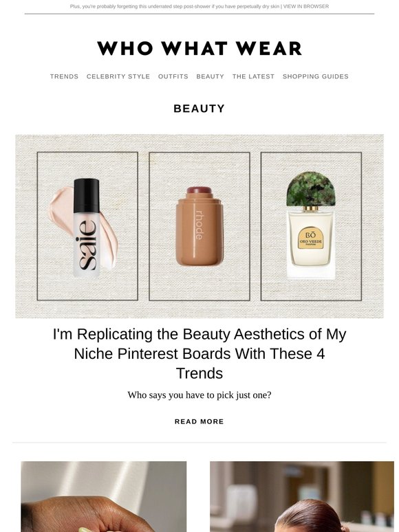
Task: Open the Pinterest Boards article headline
Action: (199, 353)
